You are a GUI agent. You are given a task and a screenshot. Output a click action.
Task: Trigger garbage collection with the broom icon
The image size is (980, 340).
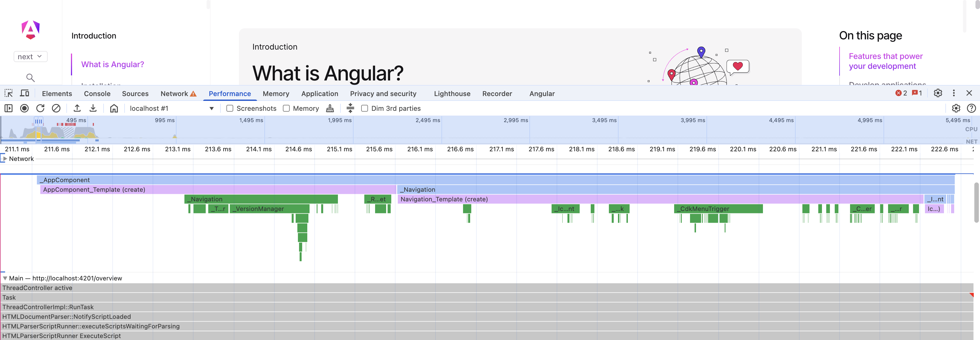coord(330,108)
